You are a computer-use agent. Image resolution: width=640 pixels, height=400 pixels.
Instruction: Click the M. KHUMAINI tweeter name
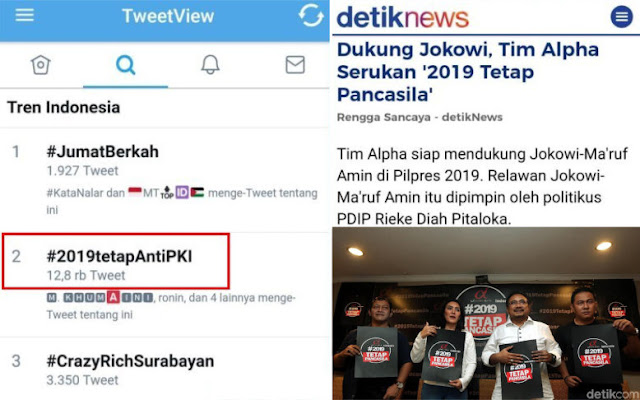pos(100,298)
